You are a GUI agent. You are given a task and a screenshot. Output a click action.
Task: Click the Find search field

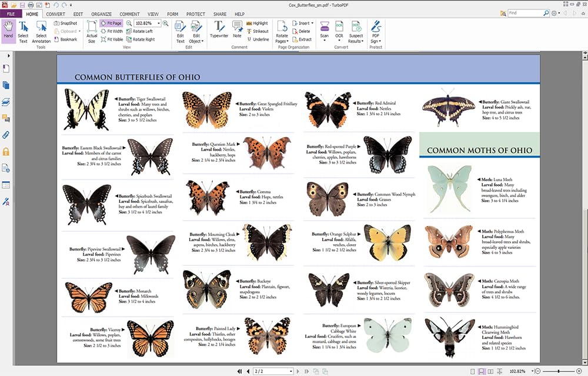[x=524, y=13]
